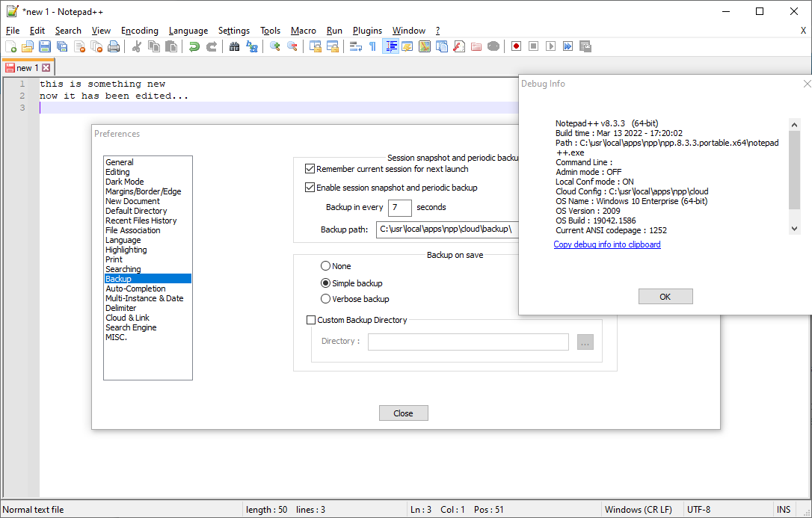Click the New file toolbar icon

(10, 46)
